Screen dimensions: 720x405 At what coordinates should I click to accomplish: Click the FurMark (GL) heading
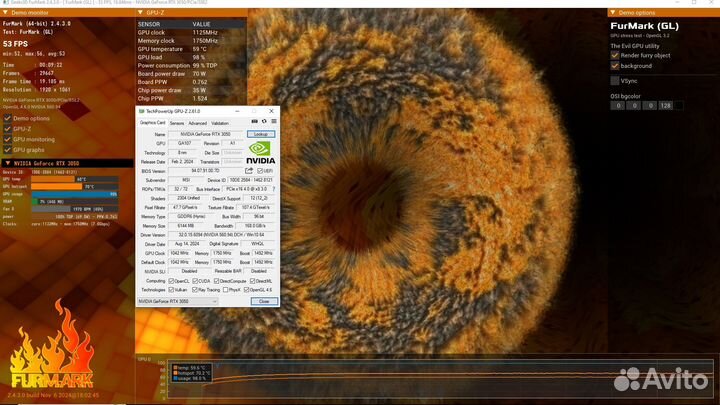pos(644,26)
